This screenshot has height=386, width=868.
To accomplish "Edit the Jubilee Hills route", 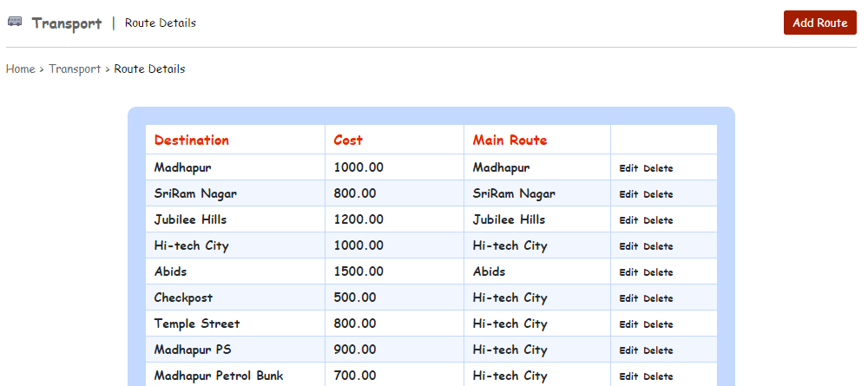I will click(x=628, y=220).
